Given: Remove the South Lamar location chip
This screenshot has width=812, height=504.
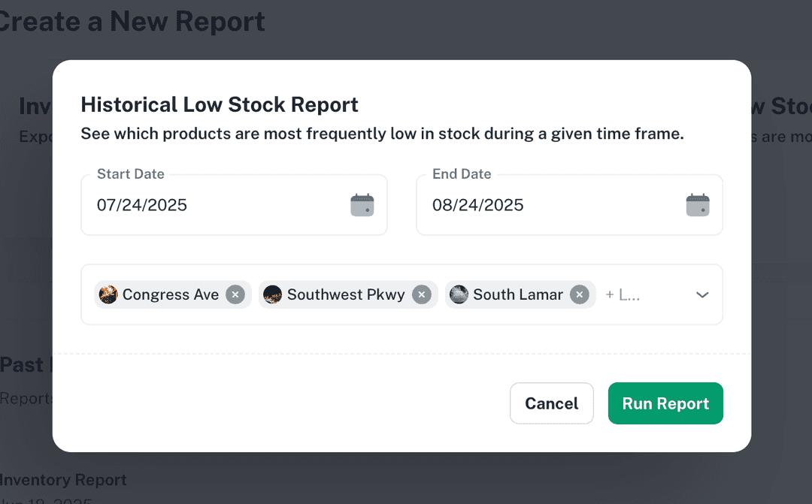Looking at the screenshot, I should 579,294.
